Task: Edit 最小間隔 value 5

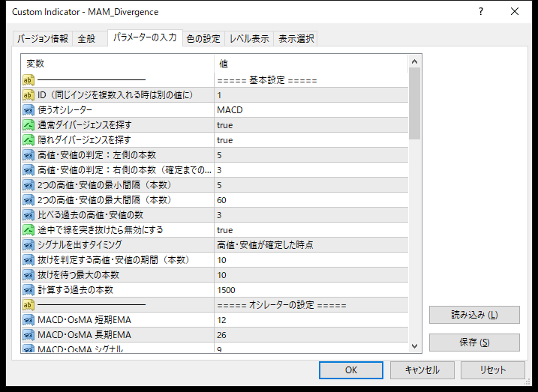Action: point(311,185)
